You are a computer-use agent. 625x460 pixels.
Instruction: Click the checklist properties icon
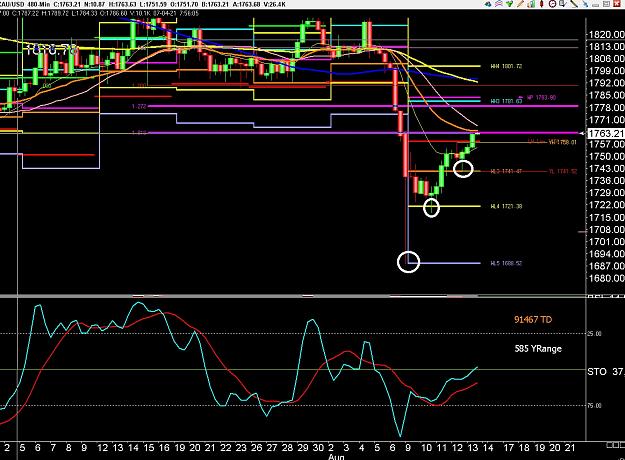[562, 4]
